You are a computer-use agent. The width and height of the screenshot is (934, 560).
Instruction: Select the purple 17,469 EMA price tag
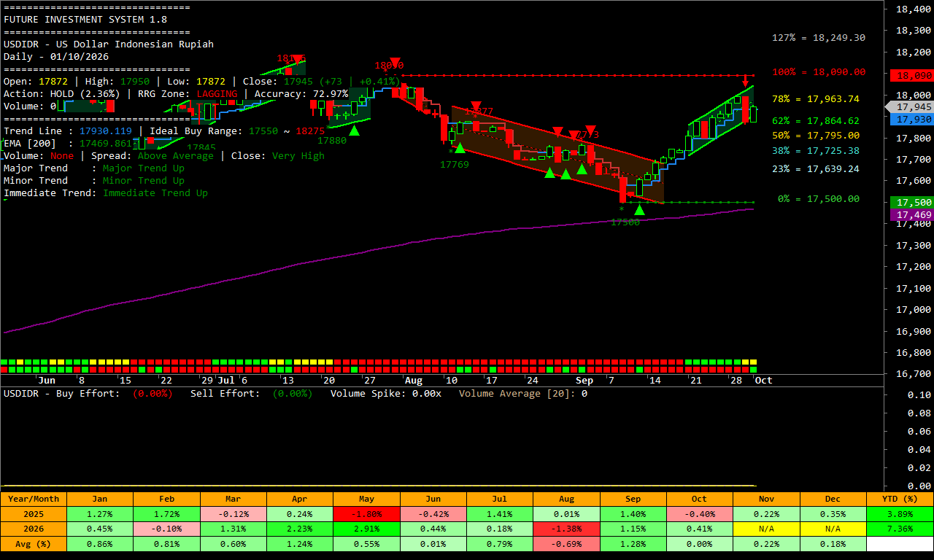coord(911,214)
